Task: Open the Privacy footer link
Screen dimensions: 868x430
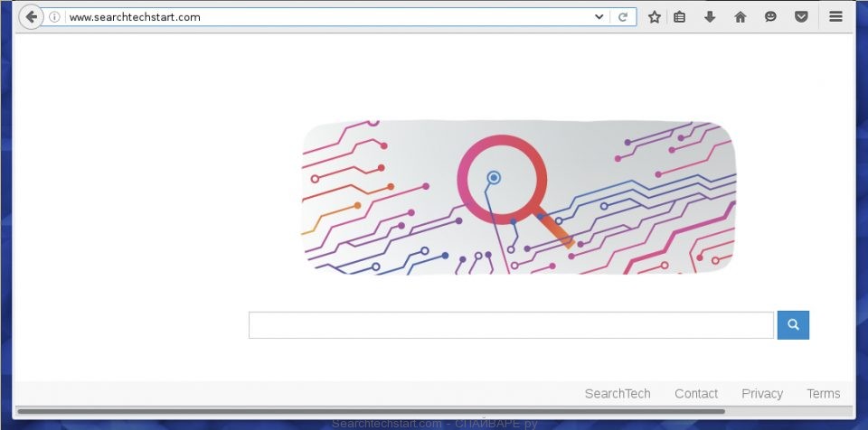Action: 762,394
